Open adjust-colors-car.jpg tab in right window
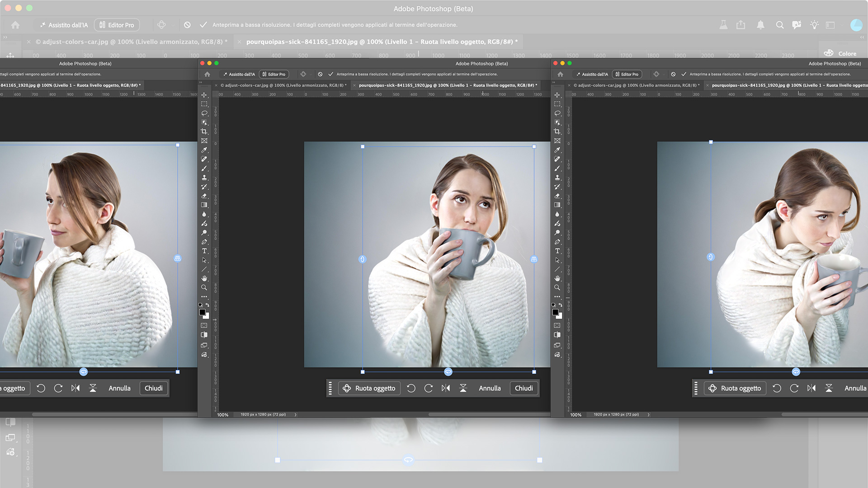The image size is (868, 488). pyautogui.click(x=637, y=85)
